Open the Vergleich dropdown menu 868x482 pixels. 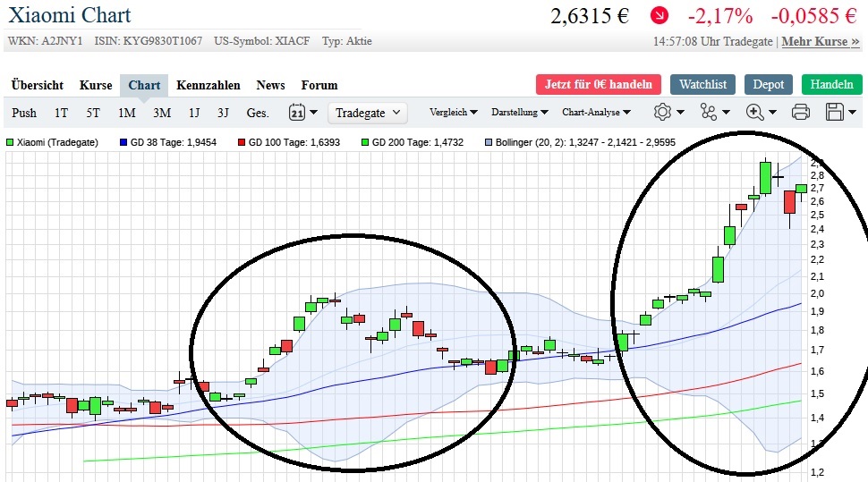point(454,113)
